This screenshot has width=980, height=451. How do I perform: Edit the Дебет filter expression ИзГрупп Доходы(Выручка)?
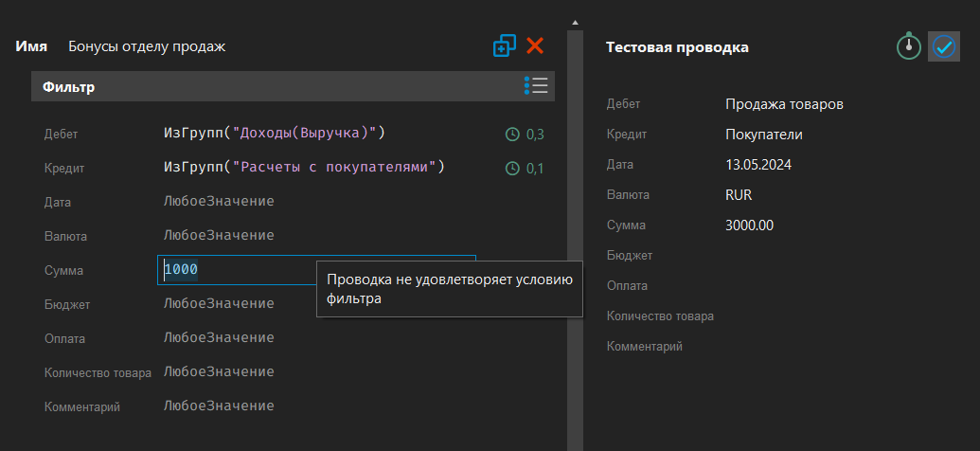275,133
